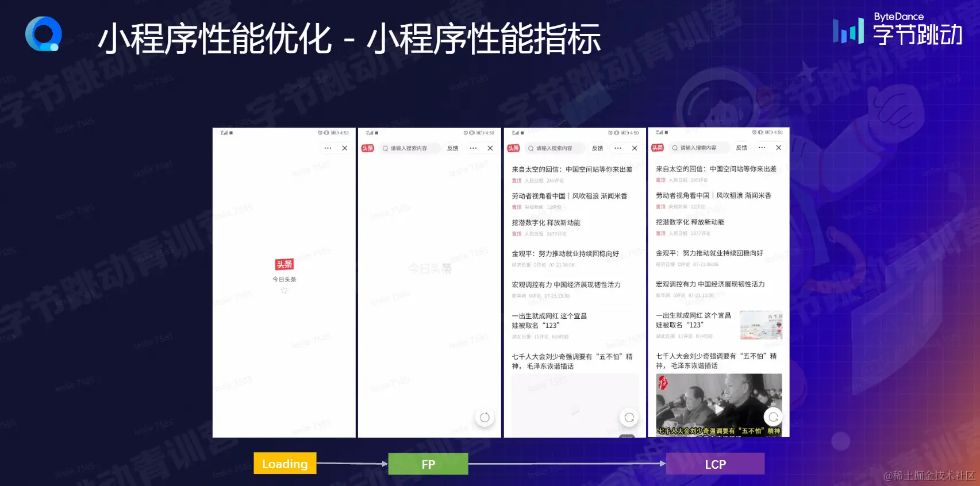Viewport: 980px width, 486px height.
Task: Open 挖潜数字化 释放新动能 on the third phone screen
Action: point(546,223)
